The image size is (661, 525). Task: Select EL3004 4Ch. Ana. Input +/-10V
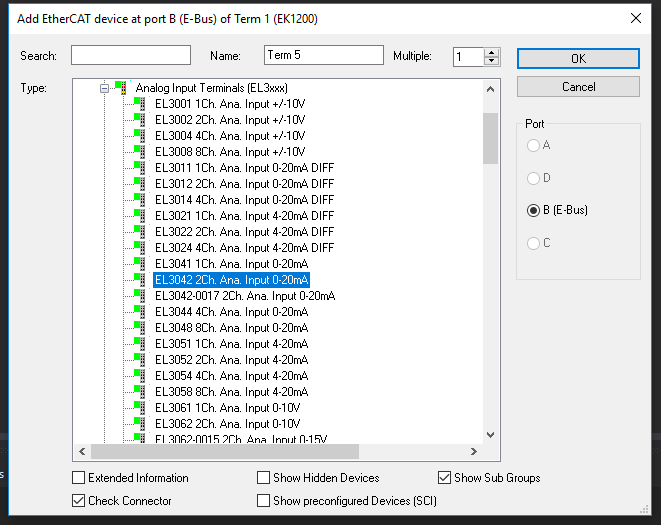(x=230, y=136)
